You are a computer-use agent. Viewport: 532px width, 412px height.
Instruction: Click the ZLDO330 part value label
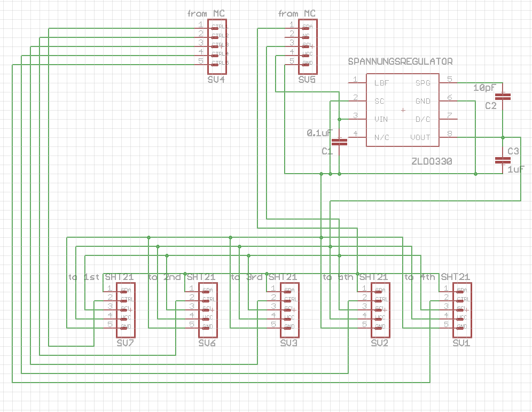click(432, 161)
